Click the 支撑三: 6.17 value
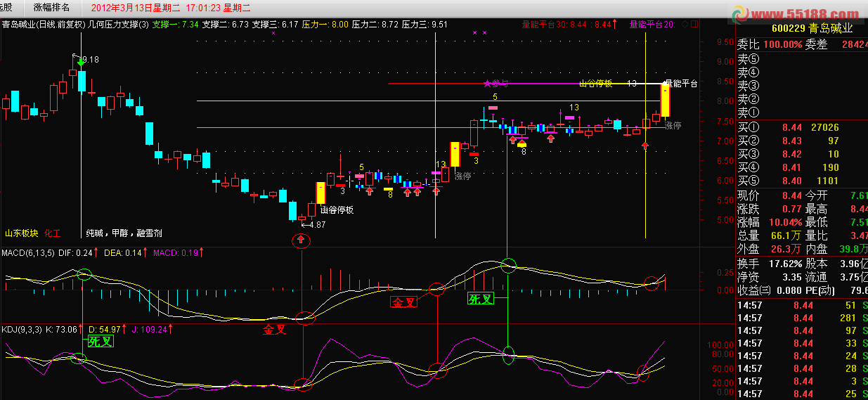This screenshot has height=400, width=868. click(x=276, y=24)
